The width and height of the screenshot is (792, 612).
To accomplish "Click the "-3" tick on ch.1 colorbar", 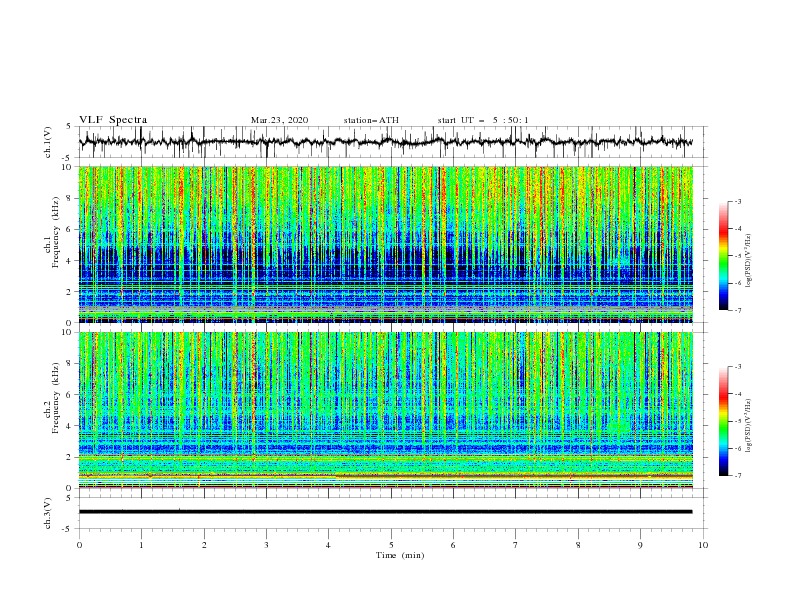I will 737,201.
